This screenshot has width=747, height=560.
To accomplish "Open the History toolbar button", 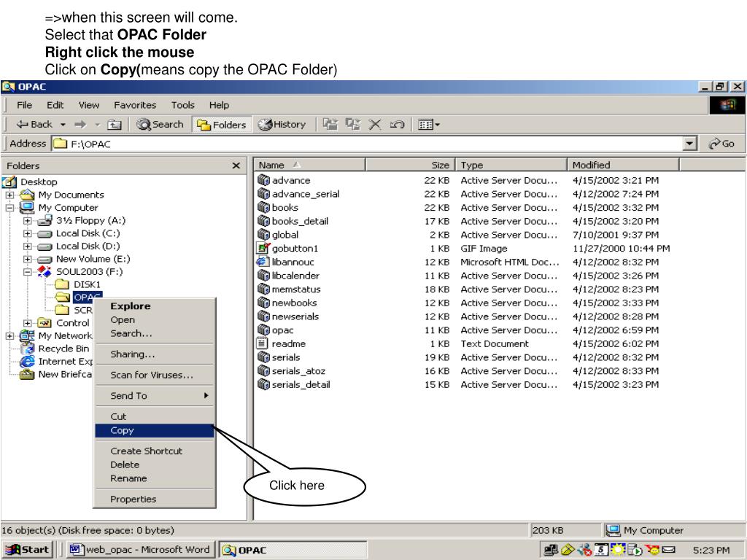I will [x=282, y=124].
